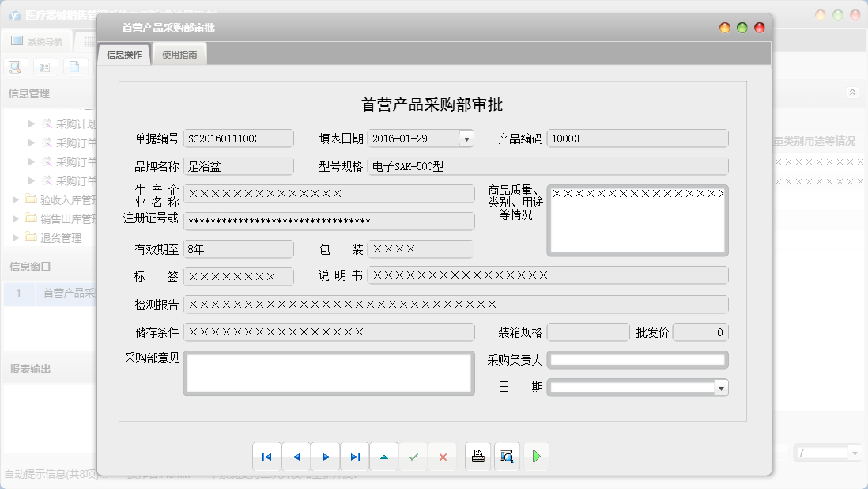Click the 批发价 field showing 0

tap(700, 332)
